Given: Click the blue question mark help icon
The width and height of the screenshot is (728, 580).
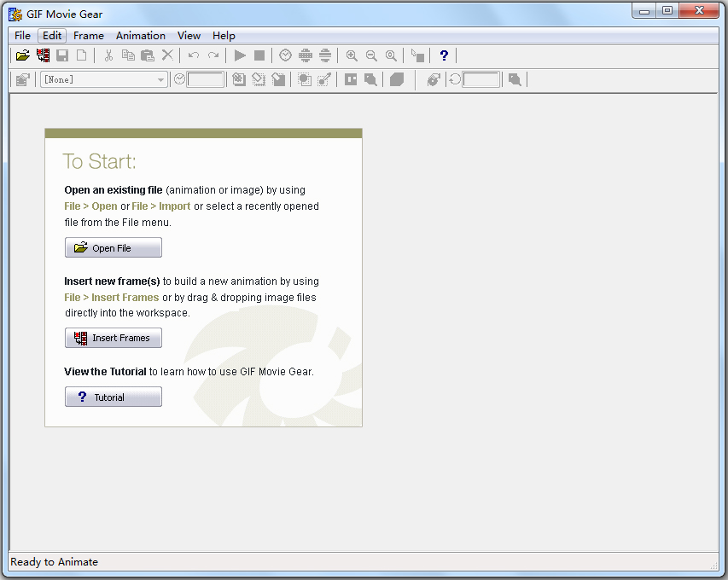Looking at the screenshot, I should point(444,55).
